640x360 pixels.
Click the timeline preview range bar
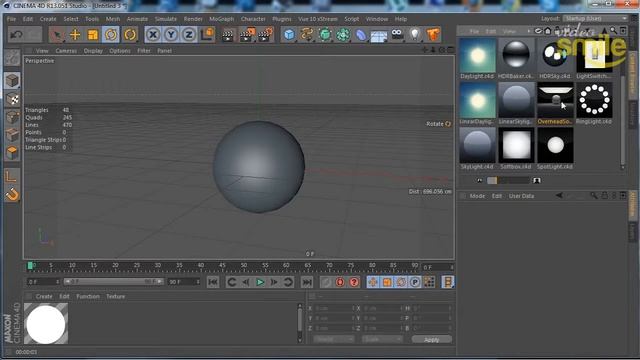(113, 282)
